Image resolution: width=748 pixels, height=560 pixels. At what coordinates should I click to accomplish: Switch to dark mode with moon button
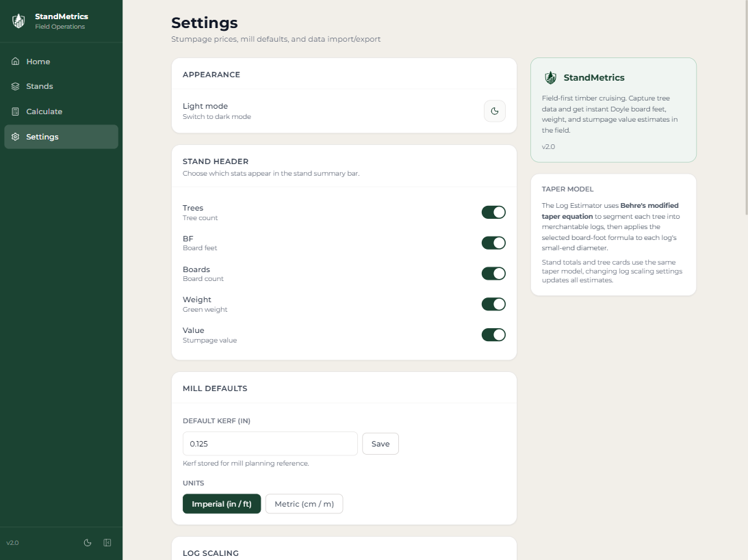[494, 111]
